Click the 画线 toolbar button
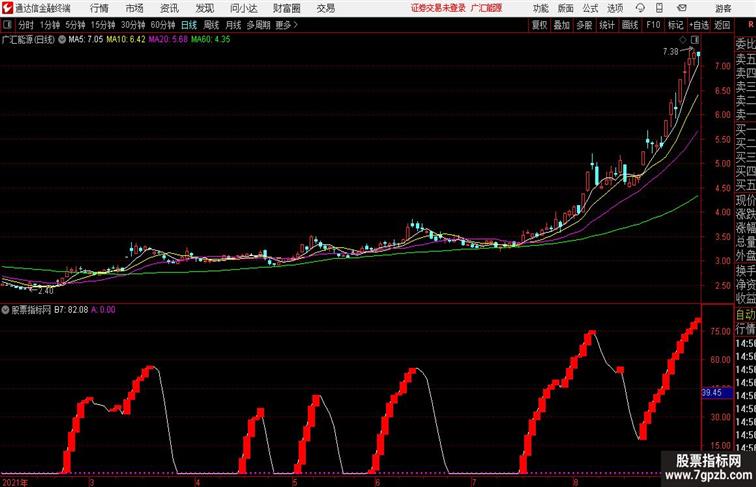Viewport: 756px width, 487px height. [x=630, y=25]
